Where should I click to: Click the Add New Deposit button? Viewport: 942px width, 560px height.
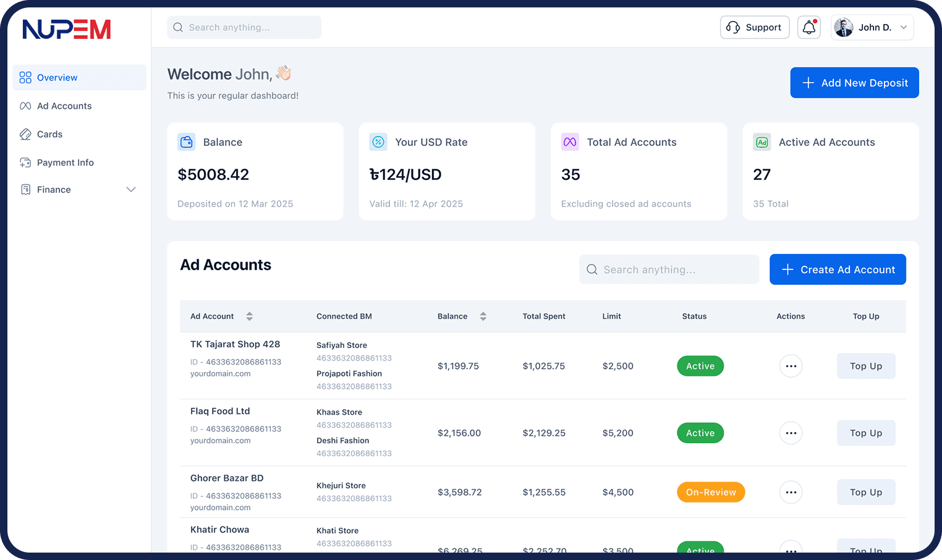tap(854, 83)
